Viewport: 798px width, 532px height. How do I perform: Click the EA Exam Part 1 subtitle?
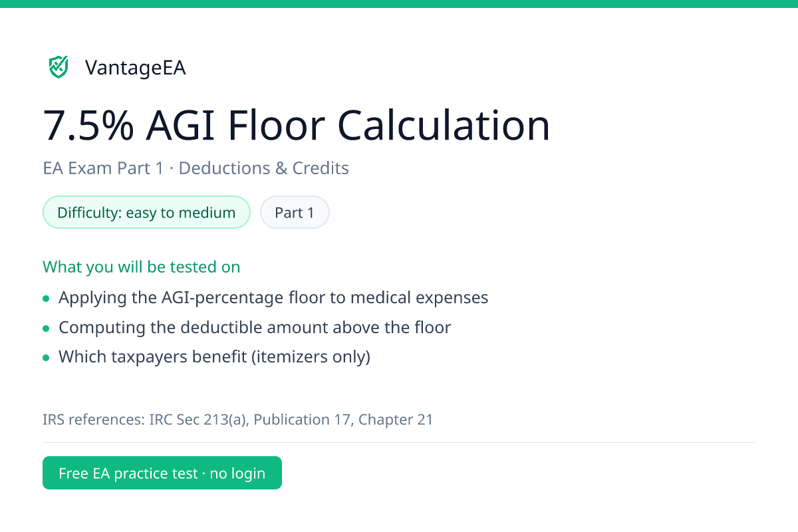click(102, 168)
